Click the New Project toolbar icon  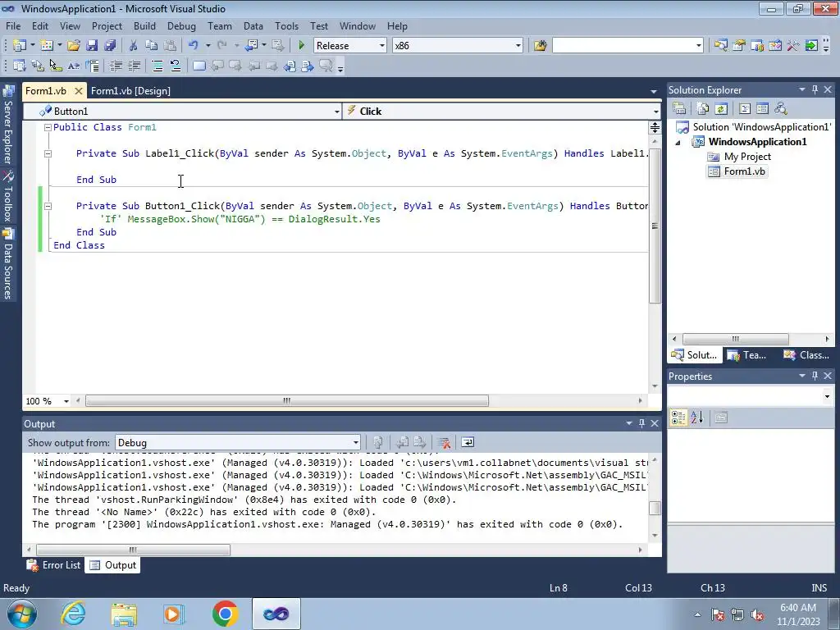[20, 46]
